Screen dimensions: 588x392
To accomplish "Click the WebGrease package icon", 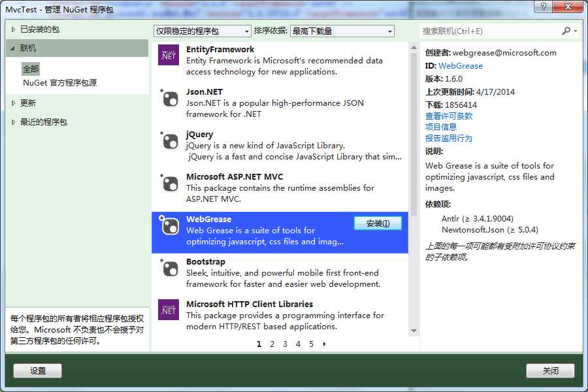I will coord(169,226).
